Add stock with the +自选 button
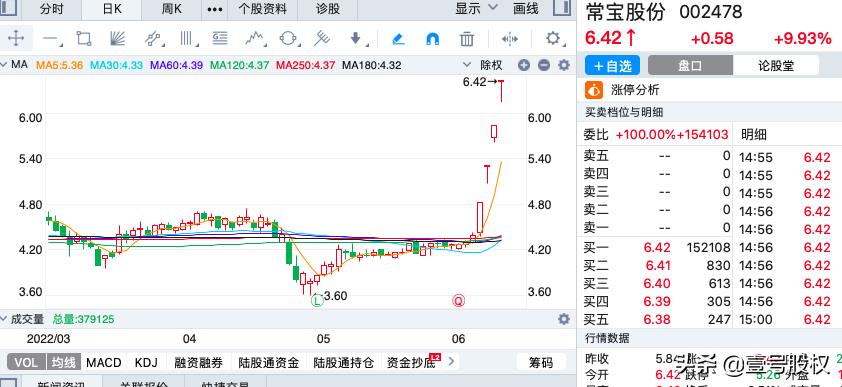Viewport: 842px width, 387px height. click(x=612, y=65)
